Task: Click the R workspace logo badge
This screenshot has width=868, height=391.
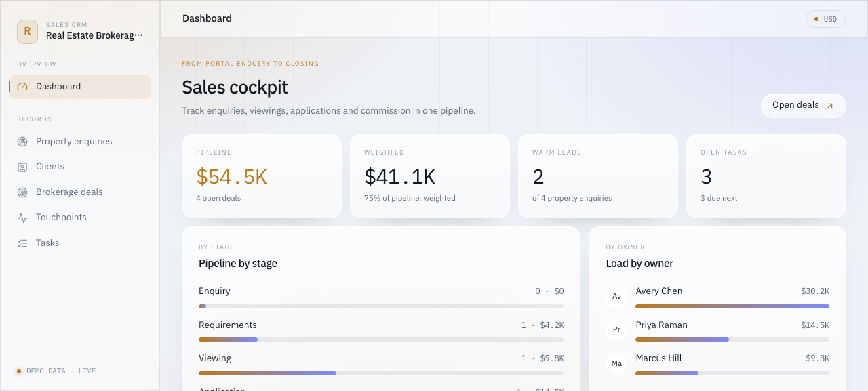Action: pyautogui.click(x=27, y=30)
